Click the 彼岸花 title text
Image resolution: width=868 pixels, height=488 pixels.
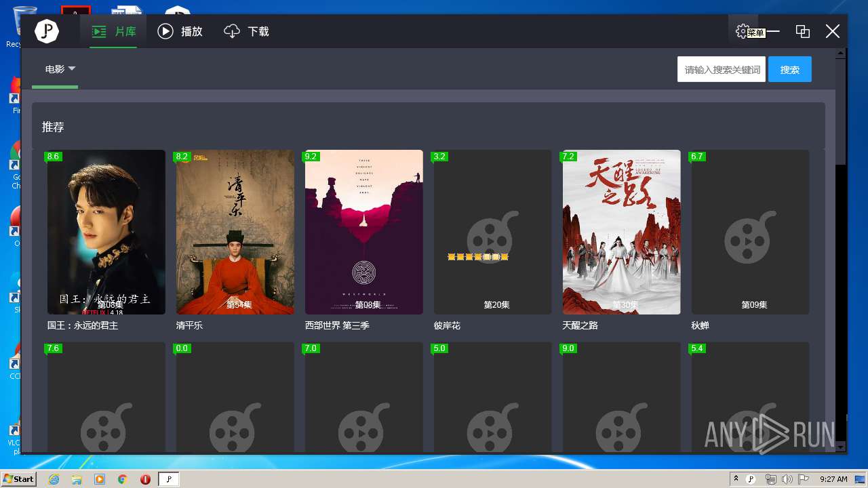(447, 325)
